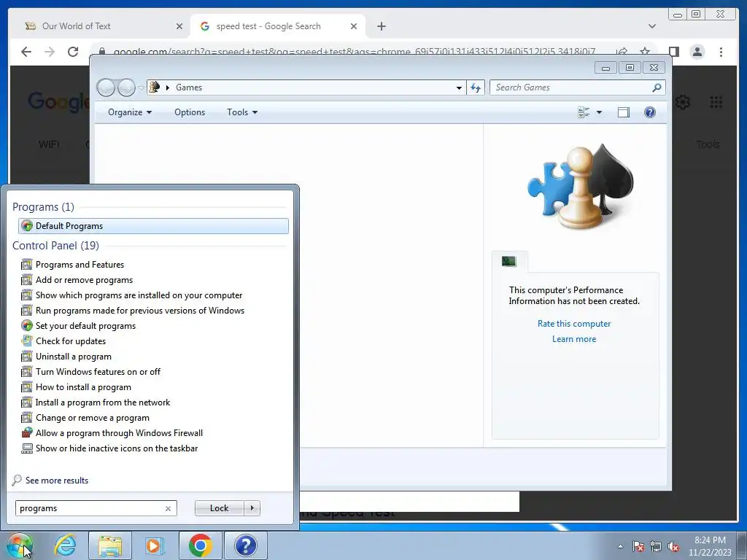
Task: Click refresh button beside Games address bar
Action: [x=476, y=87]
